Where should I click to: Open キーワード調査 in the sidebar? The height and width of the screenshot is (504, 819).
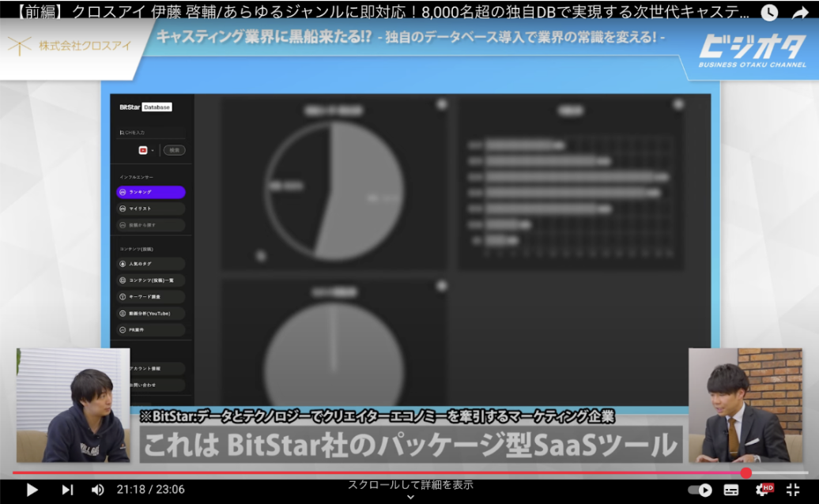click(x=151, y=297)
